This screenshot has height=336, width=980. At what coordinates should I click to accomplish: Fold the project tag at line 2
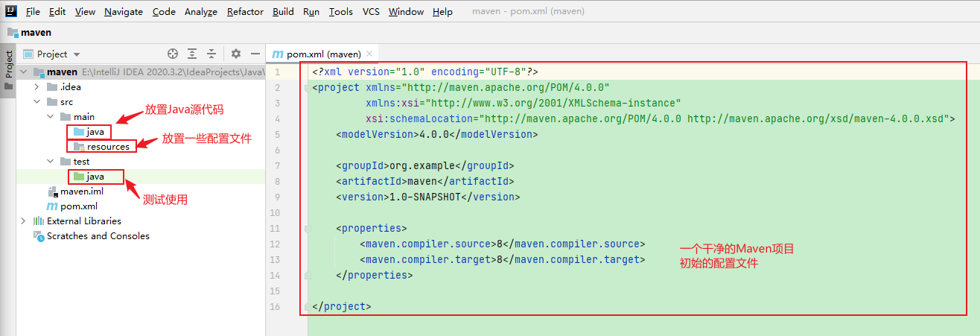308,88
